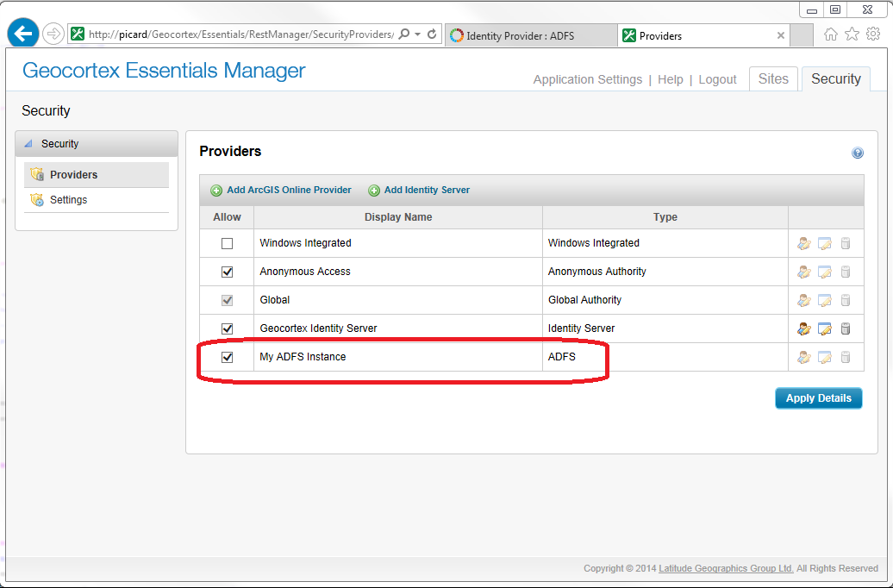The width and height of the screenshot is (893, 588).
Task: Select the Anonymous Access display name cell
Action: (x=398, y=272)
